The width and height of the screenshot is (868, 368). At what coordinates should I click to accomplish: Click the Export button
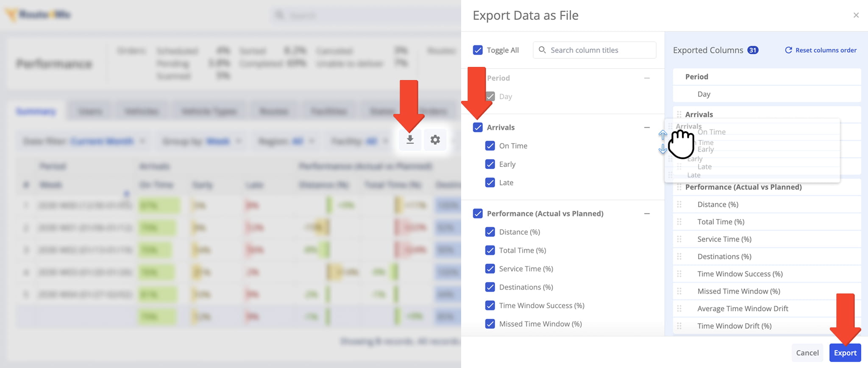(845, 353)
